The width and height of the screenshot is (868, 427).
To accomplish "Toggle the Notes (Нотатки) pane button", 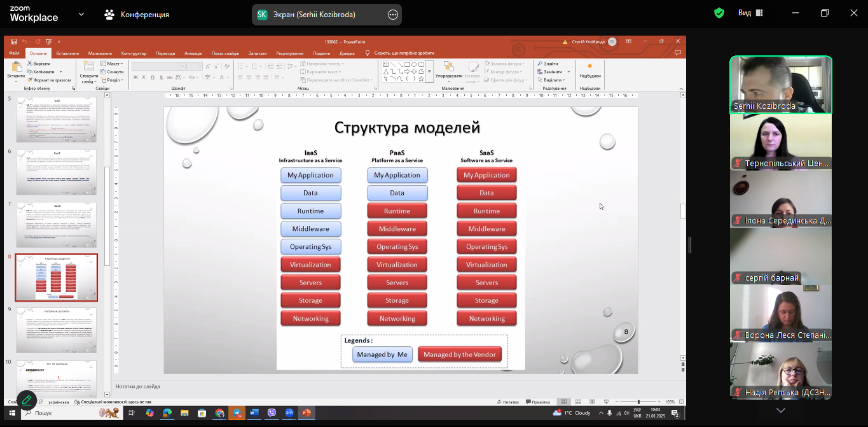I will coord(507,402).
